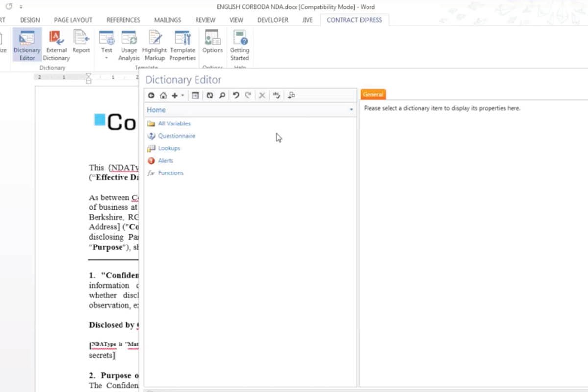The image size is (588, 392).
Task: Switch to the REVIEW ribbon tab
Action: point(205,20)
